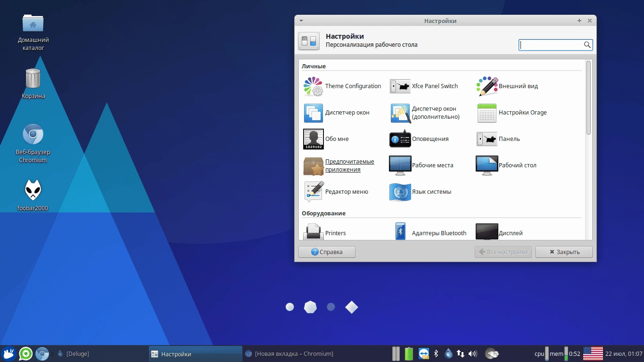
Task: Open the Настройки window menu arrow
Action: point(301,21)
